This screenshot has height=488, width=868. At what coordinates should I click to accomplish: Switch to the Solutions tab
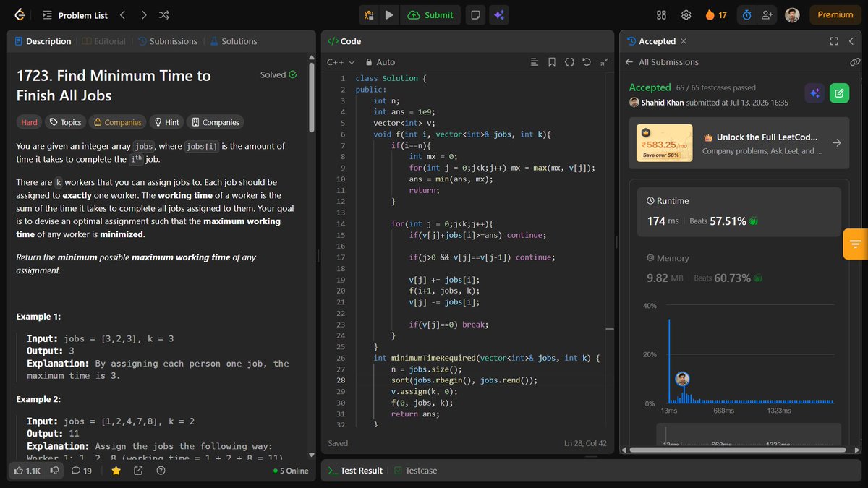[234, 41]
